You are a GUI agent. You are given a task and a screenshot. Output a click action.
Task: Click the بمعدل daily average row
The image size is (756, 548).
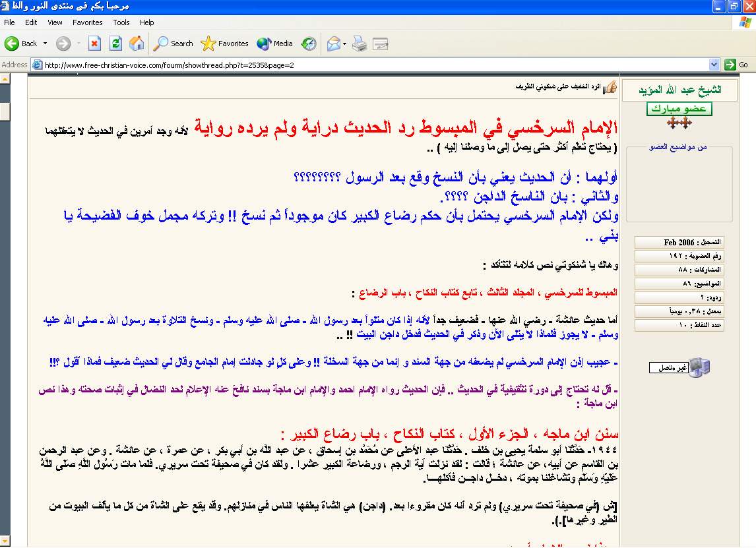[679, 311]
